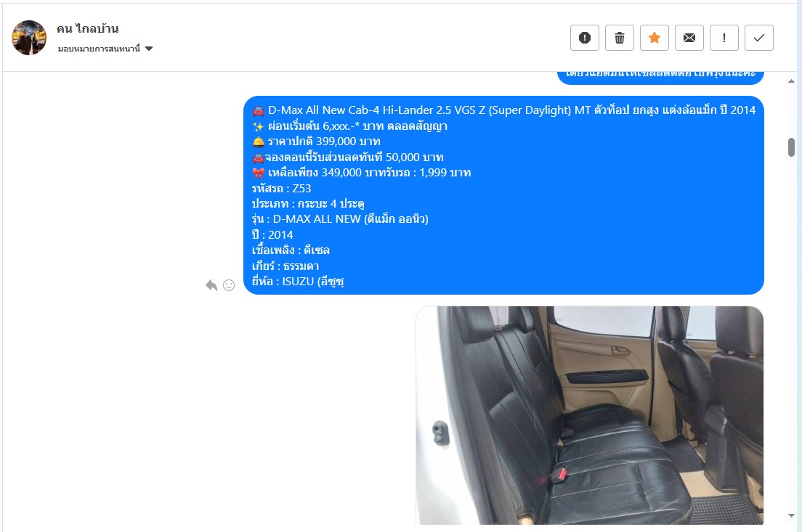Mark conversation done with checkmark button
Screen dimensions: 802x532
click(x=759, y=38)
